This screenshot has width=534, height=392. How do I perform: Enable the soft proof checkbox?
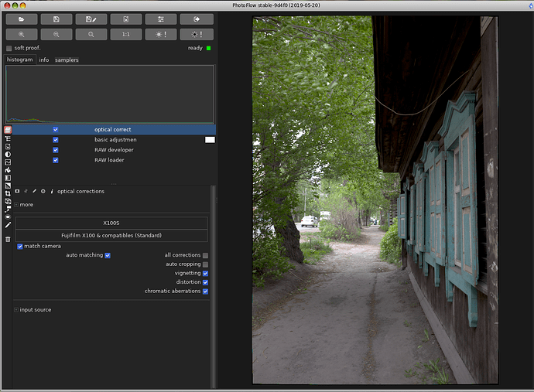pos(9,48)
